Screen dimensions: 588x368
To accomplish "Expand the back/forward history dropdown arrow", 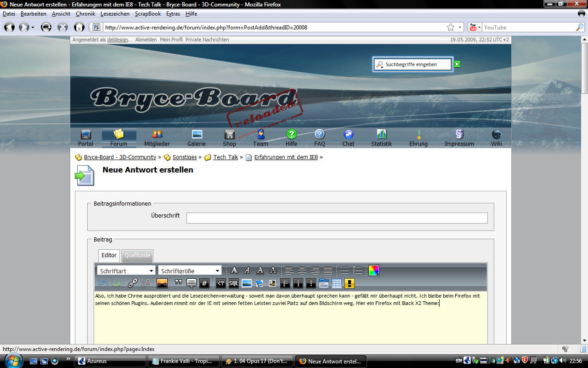I will tap(33, 28).
